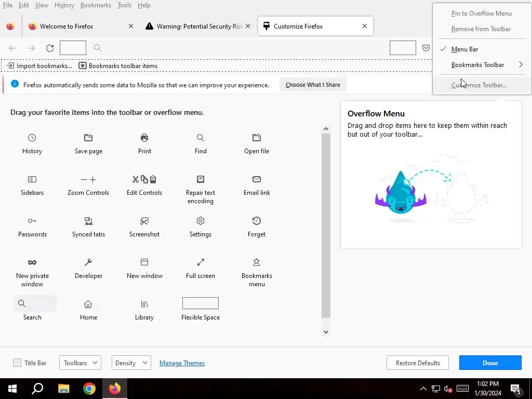Click the Print printer icon

[144, 137]
